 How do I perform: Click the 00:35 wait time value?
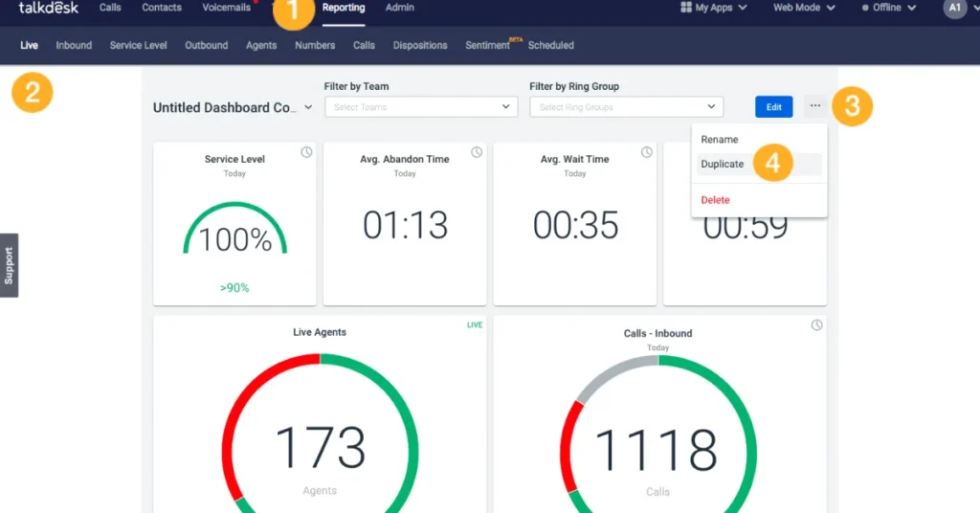click(575, 225)
